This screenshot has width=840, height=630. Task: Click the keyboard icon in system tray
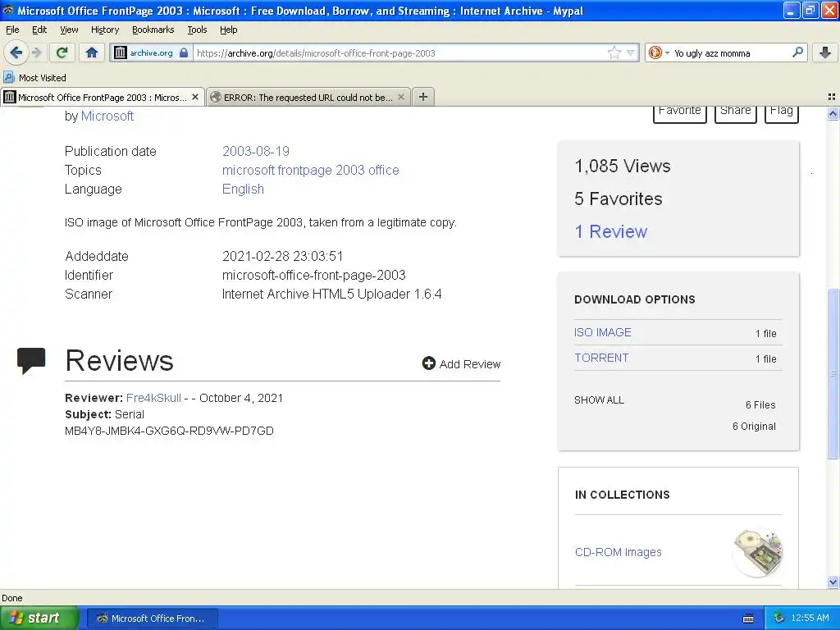(748, 619)
